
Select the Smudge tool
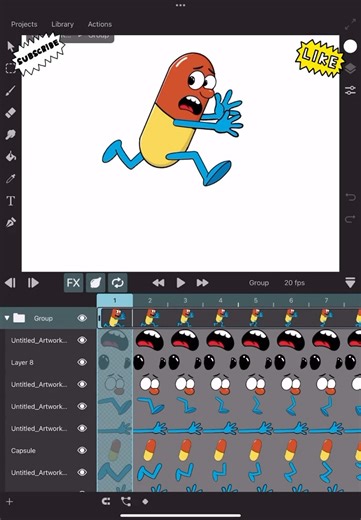(11, 134)
